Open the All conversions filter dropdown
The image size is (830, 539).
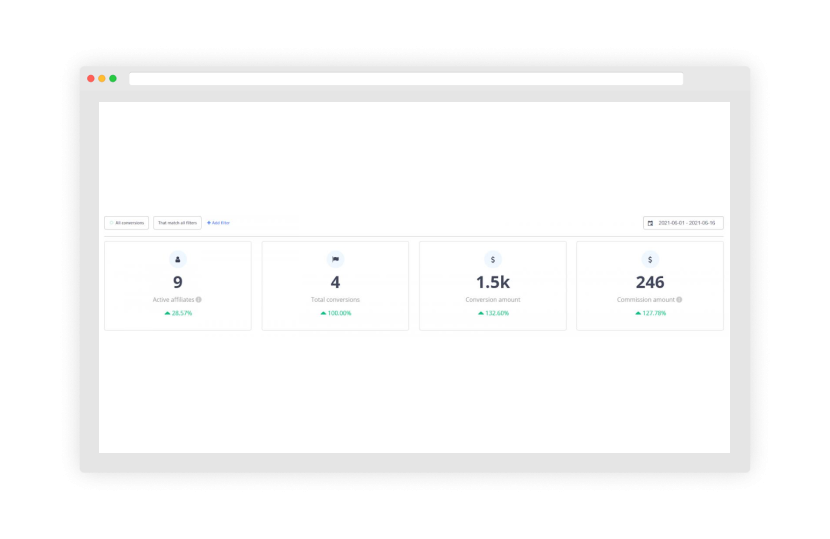pos(127,223)
